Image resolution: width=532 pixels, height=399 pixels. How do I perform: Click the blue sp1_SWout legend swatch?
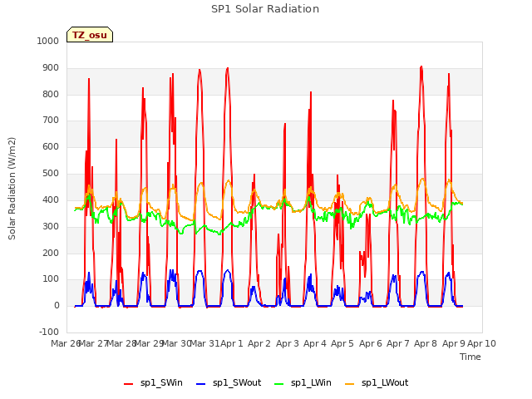(201, 384)
